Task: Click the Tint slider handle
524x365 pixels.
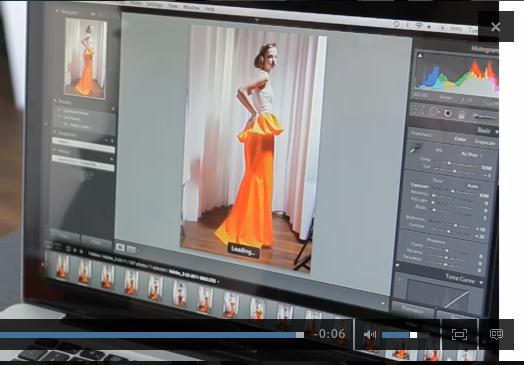Action: [454, 171]
